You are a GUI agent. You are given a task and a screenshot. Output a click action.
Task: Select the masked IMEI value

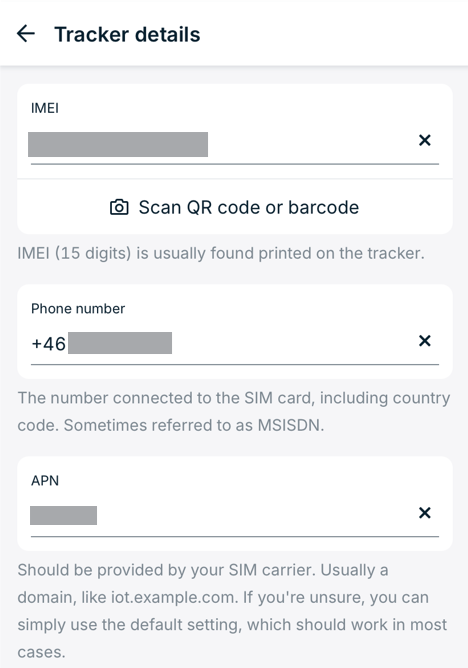(x=118, y=144)
